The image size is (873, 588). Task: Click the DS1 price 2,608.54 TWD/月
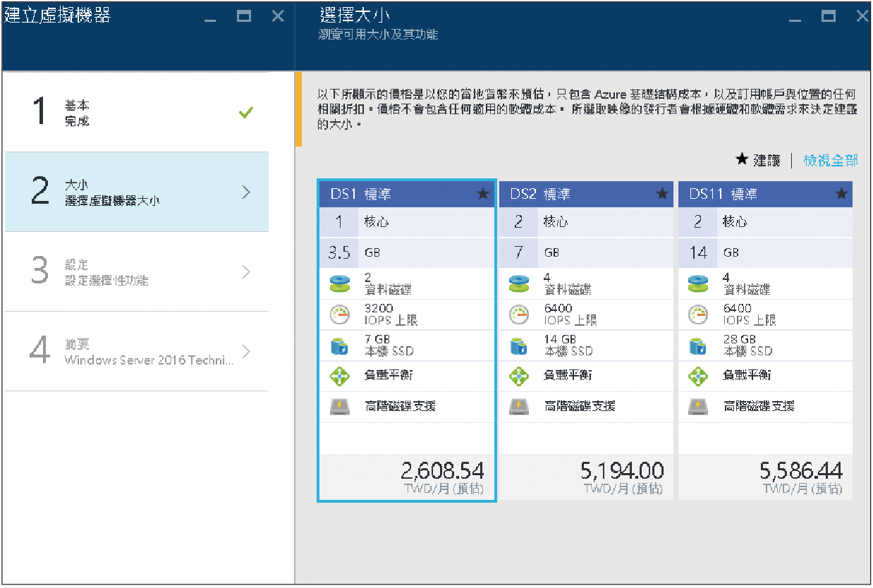442,477
